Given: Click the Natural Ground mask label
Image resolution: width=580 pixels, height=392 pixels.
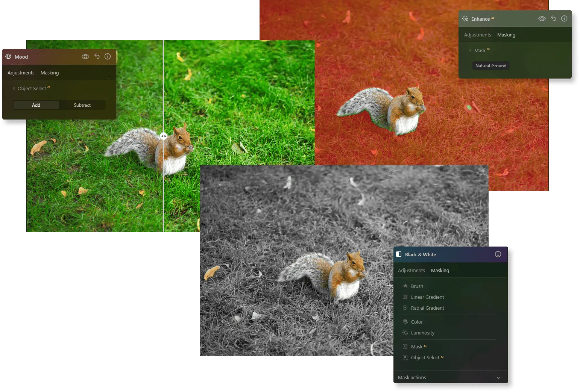Looking at the screenshot, I should [x=490, y=65].
